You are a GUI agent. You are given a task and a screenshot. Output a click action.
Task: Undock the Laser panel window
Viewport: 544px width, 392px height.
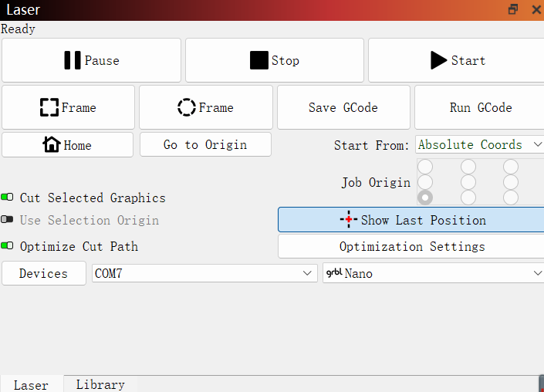point(513,9)
